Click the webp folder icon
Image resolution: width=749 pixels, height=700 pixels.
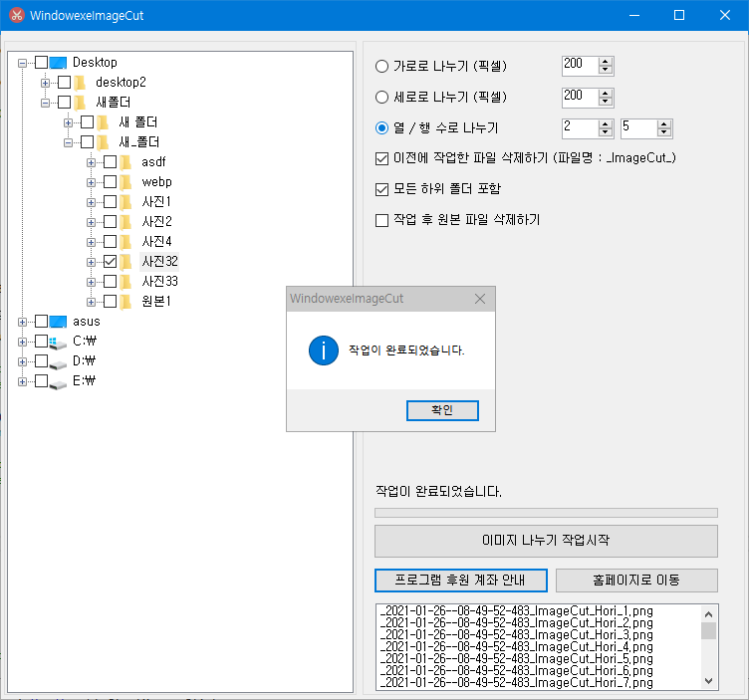coord(125,182)
